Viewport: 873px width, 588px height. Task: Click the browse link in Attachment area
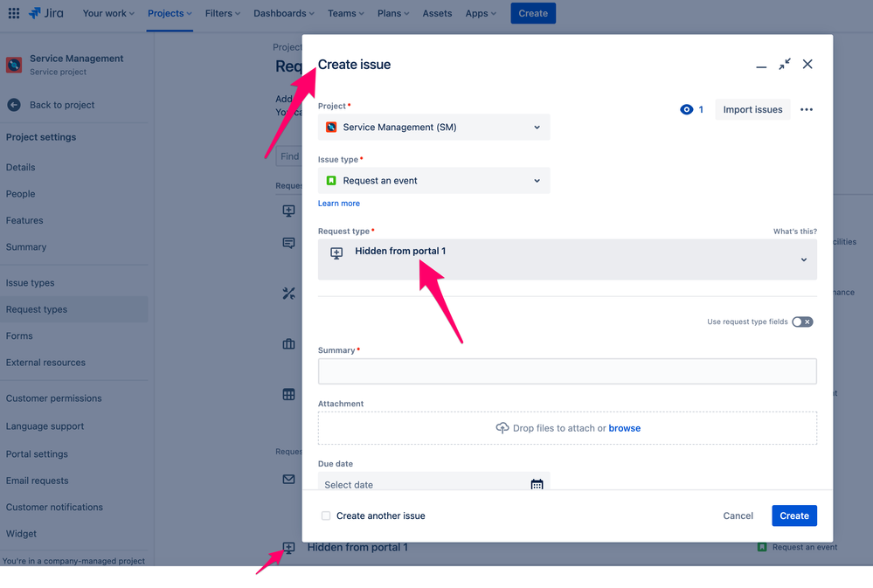click(x=624, y=428)
